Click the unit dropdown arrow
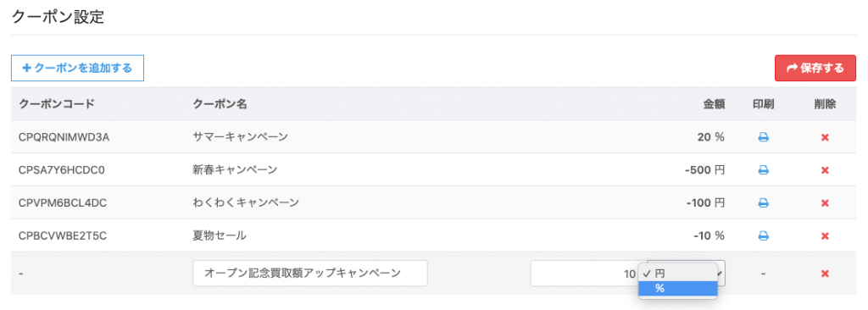The height and width of the screenshot is (310, 868). point(719,274)
